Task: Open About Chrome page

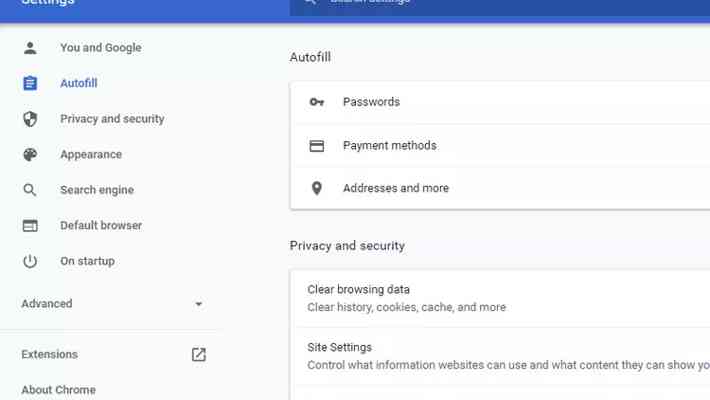Action: point(58,390)
